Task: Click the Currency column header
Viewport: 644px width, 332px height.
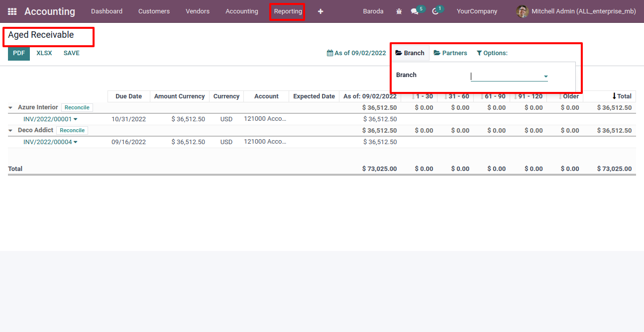Action: (x=226, y=96)
